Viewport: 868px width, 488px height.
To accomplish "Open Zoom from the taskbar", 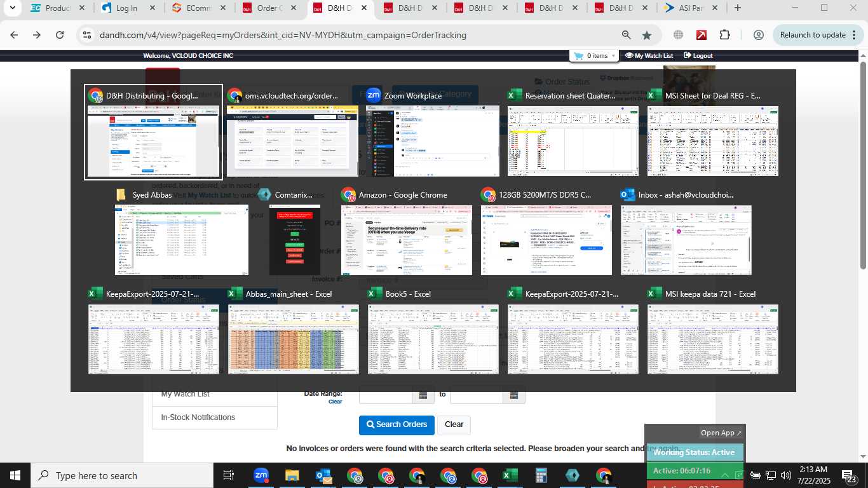I will coord(261,475).
